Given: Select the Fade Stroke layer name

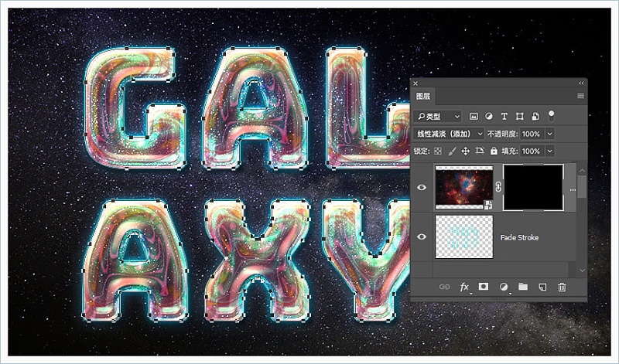Looking at the screenshot, I should coord(519,237).
